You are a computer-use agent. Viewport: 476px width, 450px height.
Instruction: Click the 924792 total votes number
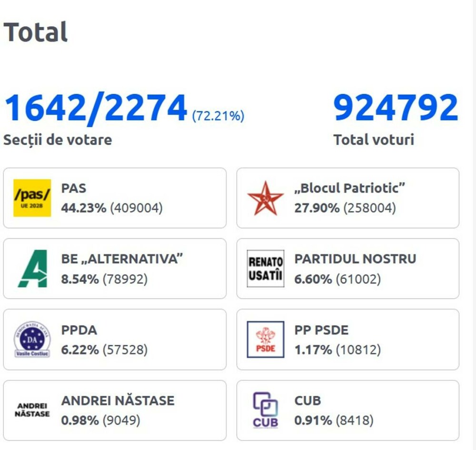396,108
